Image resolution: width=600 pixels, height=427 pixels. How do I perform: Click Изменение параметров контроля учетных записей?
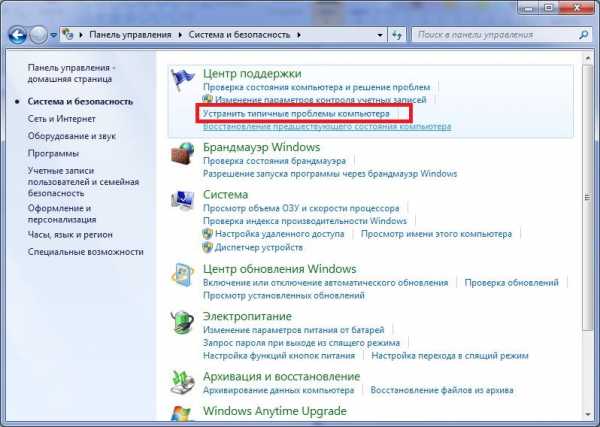pos(321,100)
